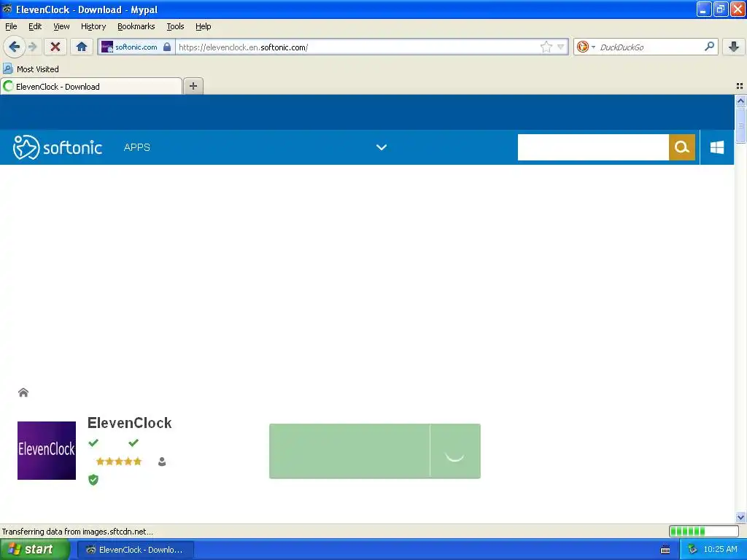Open a new tab with plus button
Viewport: 747px width, 560px height.
(x=193, y=86)
